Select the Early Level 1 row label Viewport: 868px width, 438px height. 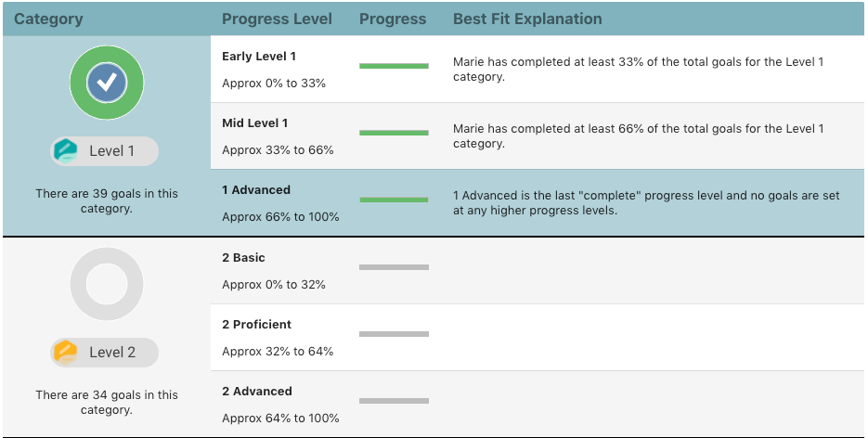259,57
